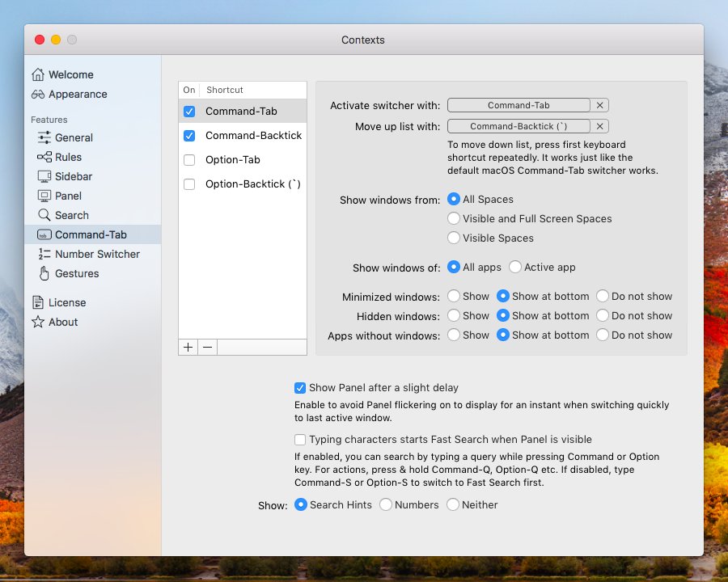Enable the Option-Backtick shortcut checkbox

pyautogui.click(x=189, y=183)
